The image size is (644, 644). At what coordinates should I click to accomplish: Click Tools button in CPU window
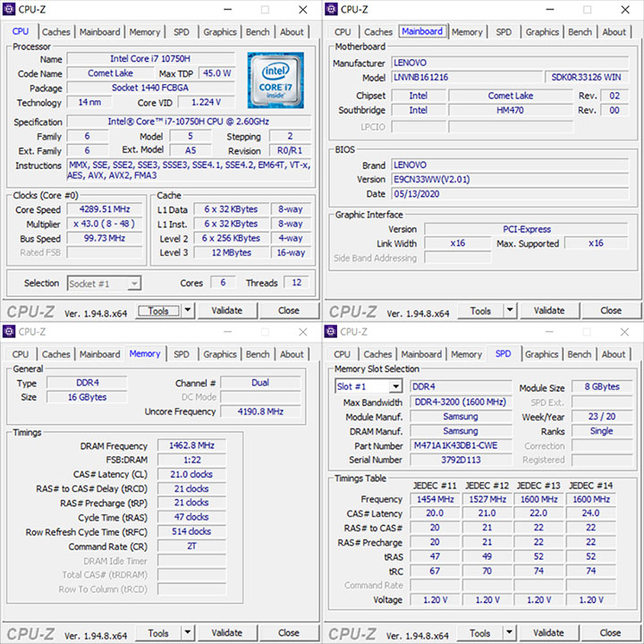[158, 310]
